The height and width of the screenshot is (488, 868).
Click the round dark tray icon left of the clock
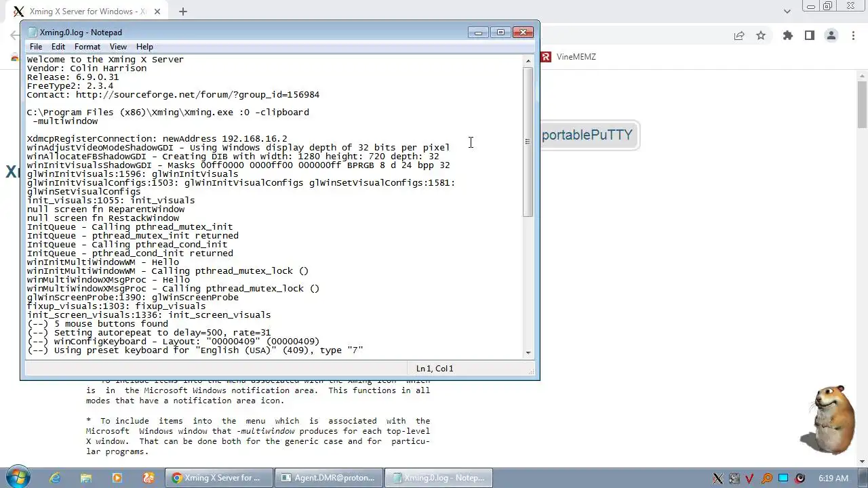point(800,479)
